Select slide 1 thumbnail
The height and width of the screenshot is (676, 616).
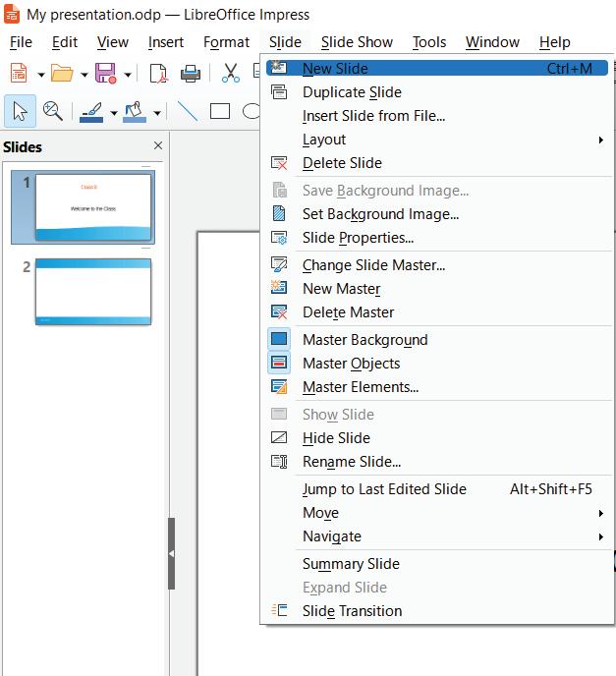click(x=93, y=207)
